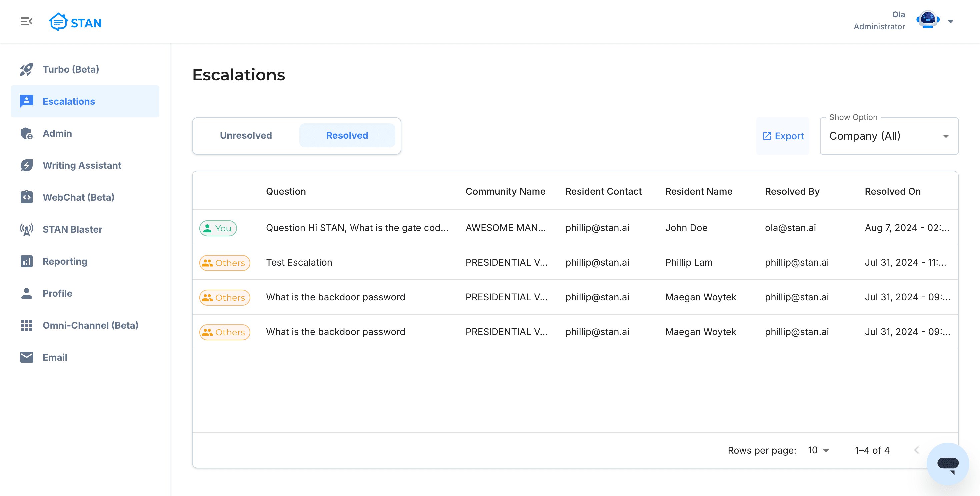980x496 pixels.
Task: Sort by Resident Contact column header
Action: tap(603, 191)
